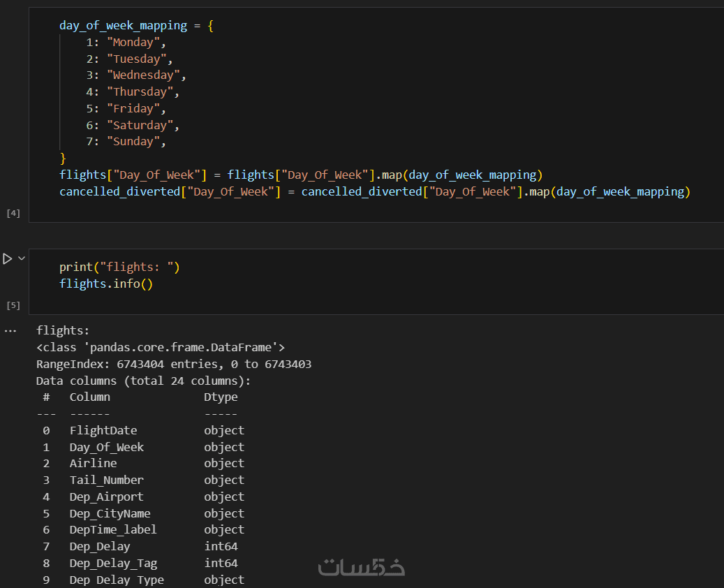Image resolution: width=724 pixels, height=588 pixels.
Task: Click the "Data columns (total 24 columns)" line
Action: 143,381
